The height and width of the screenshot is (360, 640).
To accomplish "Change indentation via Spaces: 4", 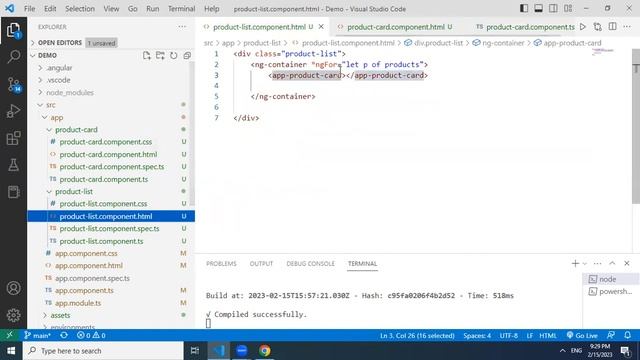I will click(477, 336).
